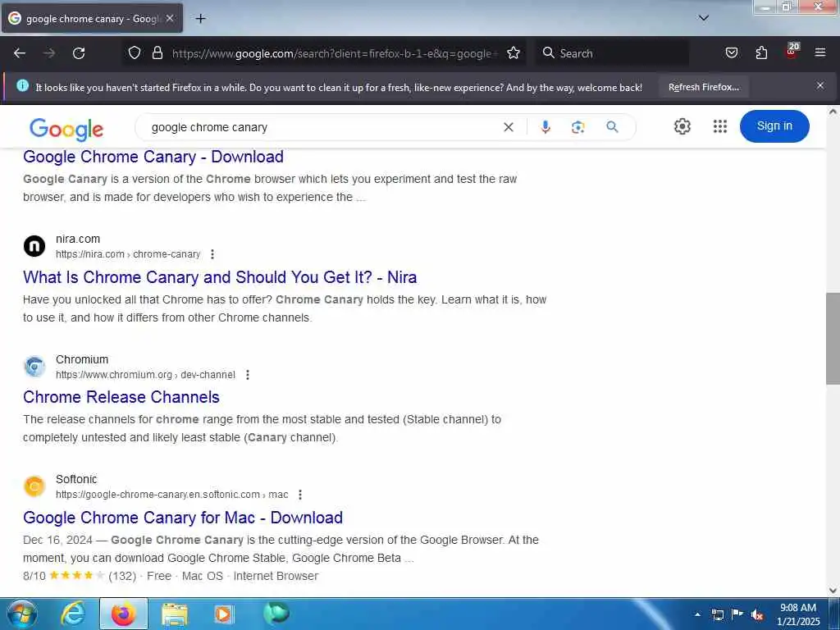Clear the Google search query with X
Screen dimensions: 840x630
click(x=509, y=127)
